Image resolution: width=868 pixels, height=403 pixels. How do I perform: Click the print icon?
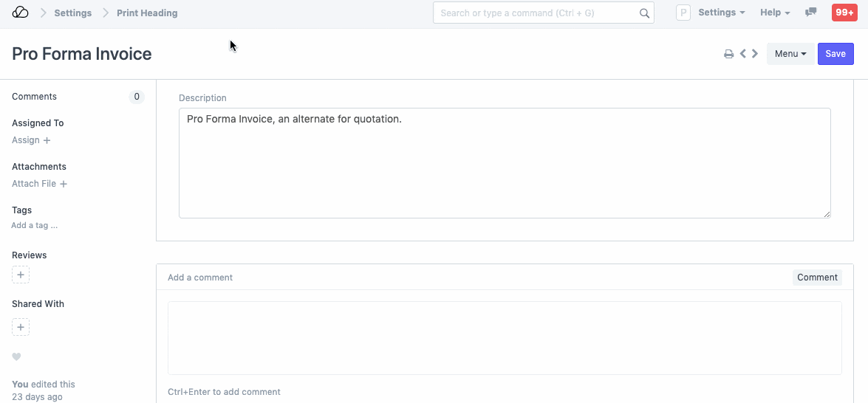click(x=728, y=54)
